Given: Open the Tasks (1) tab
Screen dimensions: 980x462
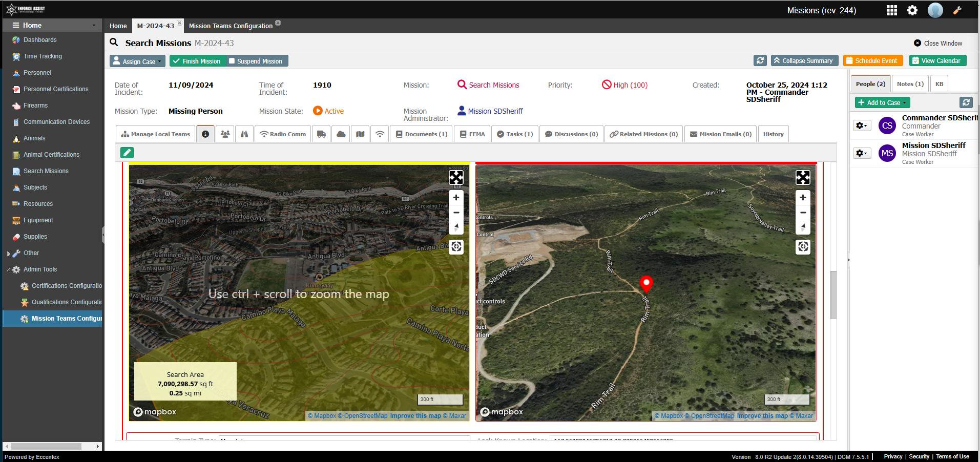Looking at the screenshot, I should 515,134.
